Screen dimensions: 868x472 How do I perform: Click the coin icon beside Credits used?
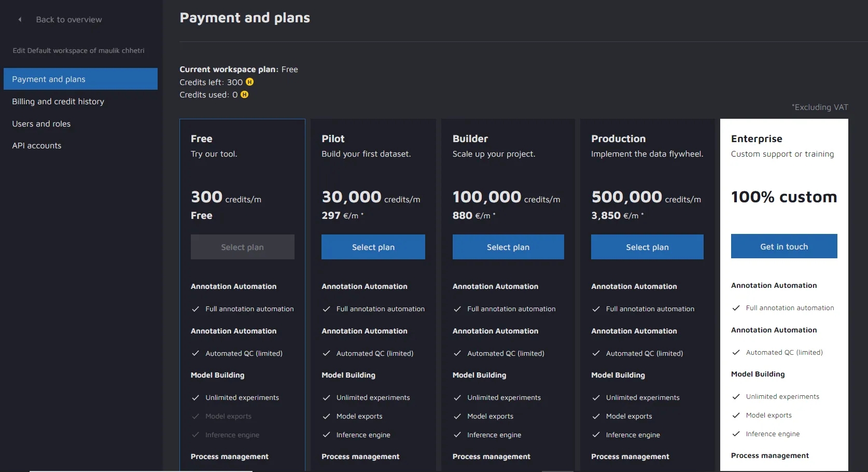coord(244,94)
